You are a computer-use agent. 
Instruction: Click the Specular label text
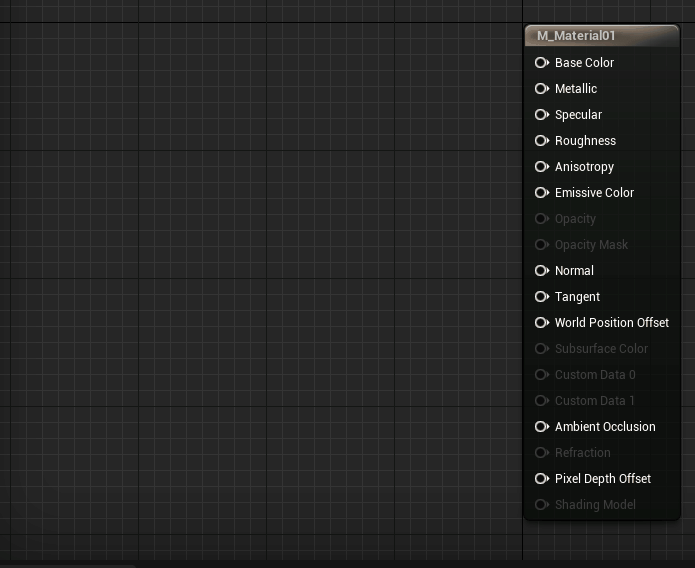pyautogui.click(x=578, y=115)
